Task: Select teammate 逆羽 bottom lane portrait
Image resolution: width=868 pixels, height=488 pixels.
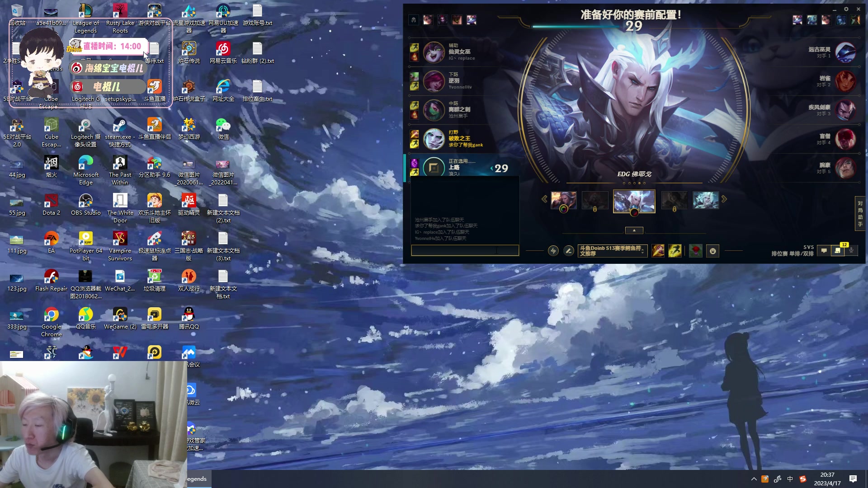Action: pyautogui.click(x=434, y=81)
